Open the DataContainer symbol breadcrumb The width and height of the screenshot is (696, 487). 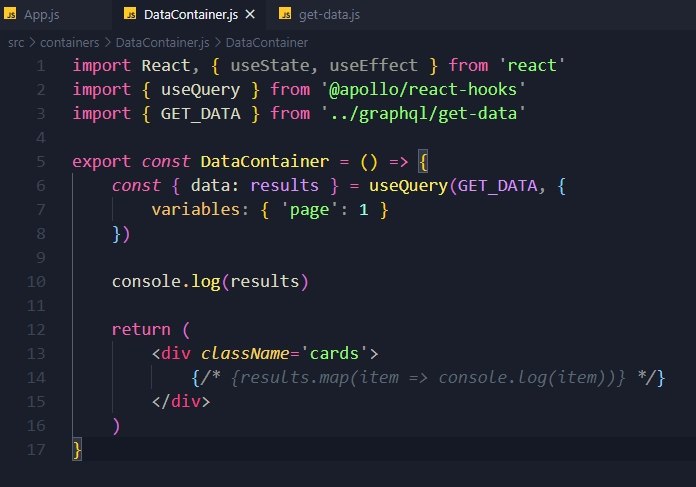click(x=267, y=43)
